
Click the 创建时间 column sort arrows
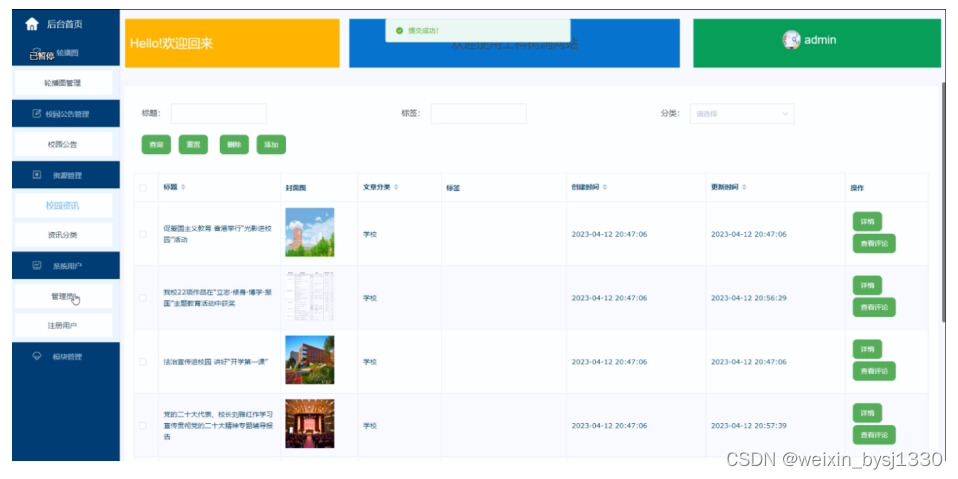(x=604, y=188)
